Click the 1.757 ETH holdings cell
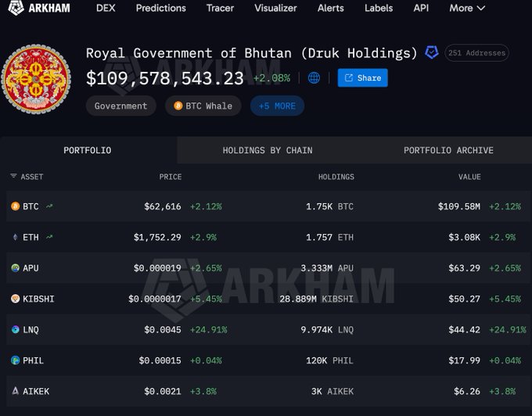Image resolution: width=532 pixels, height=416 pixels. [x=330, y=238]
